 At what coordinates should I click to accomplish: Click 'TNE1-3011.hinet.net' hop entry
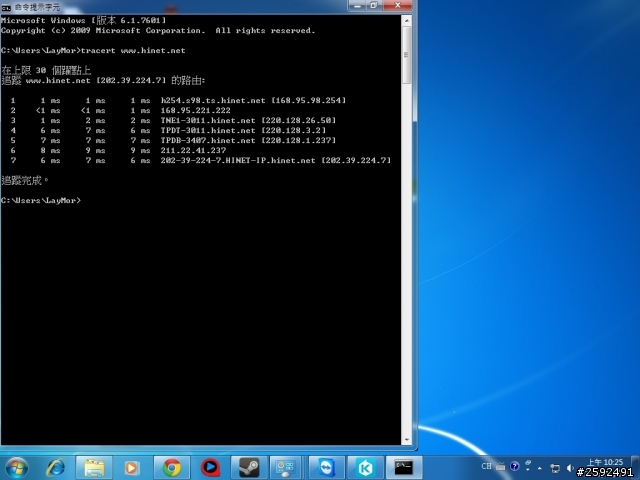[248, 120]
